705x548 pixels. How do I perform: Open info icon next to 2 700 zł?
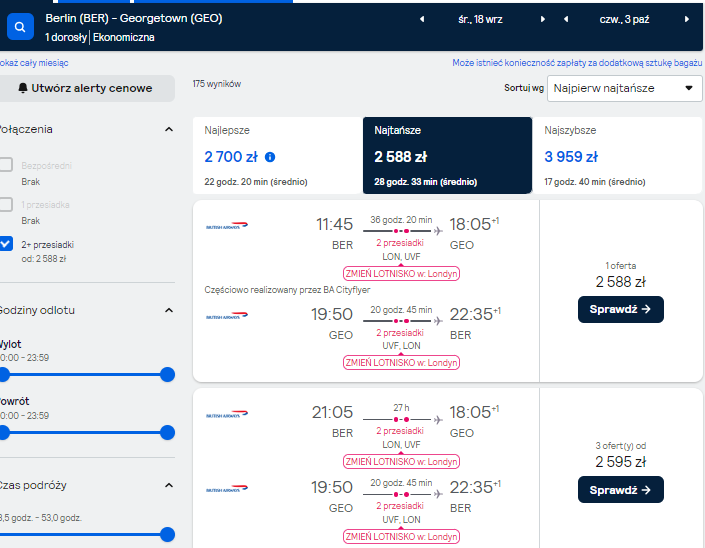coord(270,157)
